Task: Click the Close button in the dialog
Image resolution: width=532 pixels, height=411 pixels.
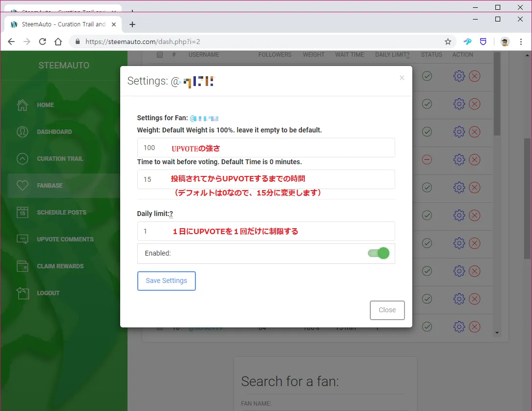Action: coord(387,310)
